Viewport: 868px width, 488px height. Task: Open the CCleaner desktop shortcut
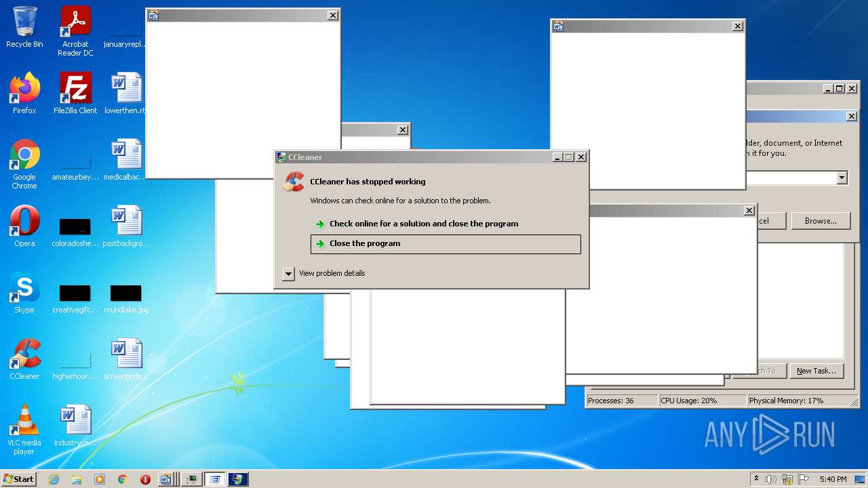pos(24,359)
